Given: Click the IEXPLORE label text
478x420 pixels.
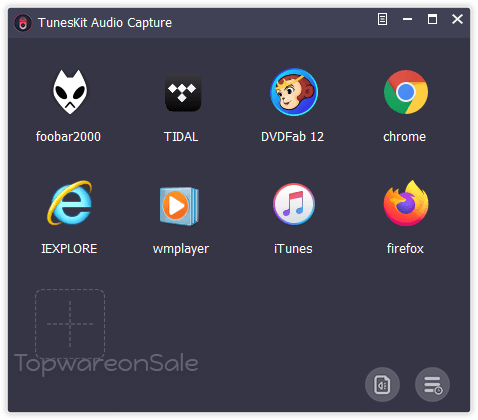Looking at the screenshot, I should pyautogui.click(x=69, y=249).
